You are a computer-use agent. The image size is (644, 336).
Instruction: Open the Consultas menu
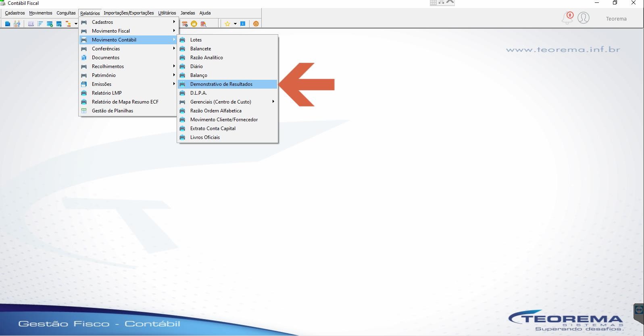click(x=66, y=13)
